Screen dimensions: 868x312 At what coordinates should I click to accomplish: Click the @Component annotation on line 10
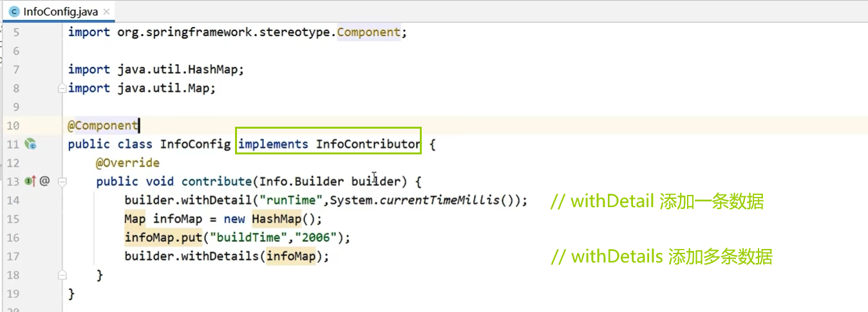pyautogui.click(x=102, y=126)
